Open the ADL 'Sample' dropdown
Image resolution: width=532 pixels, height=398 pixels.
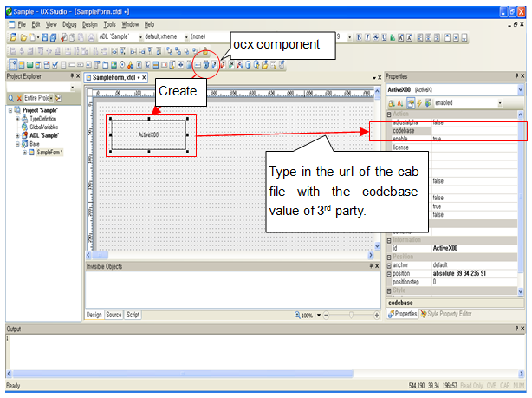coord(140,37)
